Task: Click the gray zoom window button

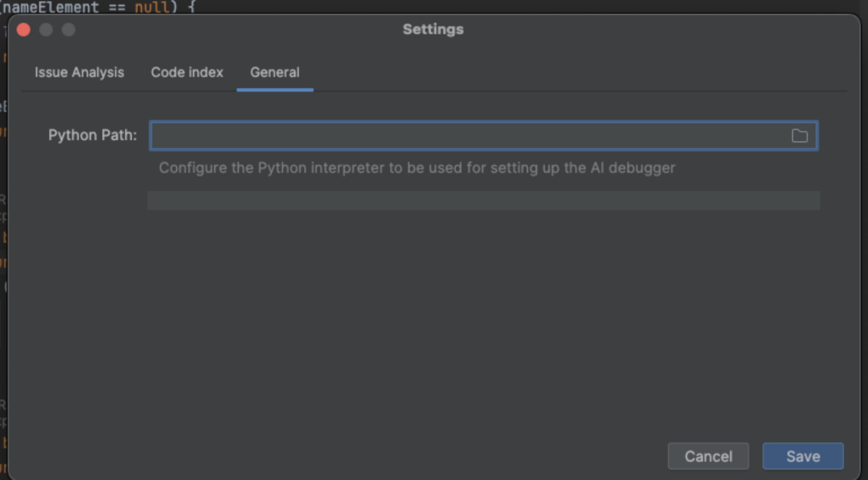Action: [69, 30]
